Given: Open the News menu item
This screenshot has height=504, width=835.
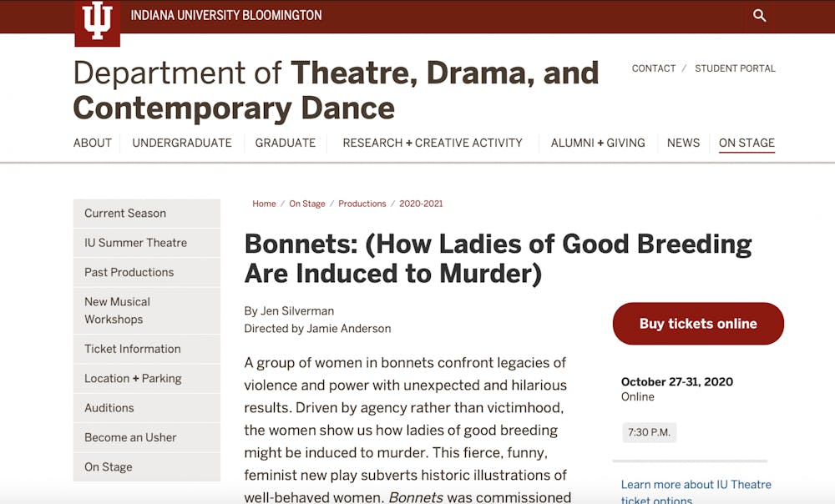Looking at the screenshot, I should [683, 143].
